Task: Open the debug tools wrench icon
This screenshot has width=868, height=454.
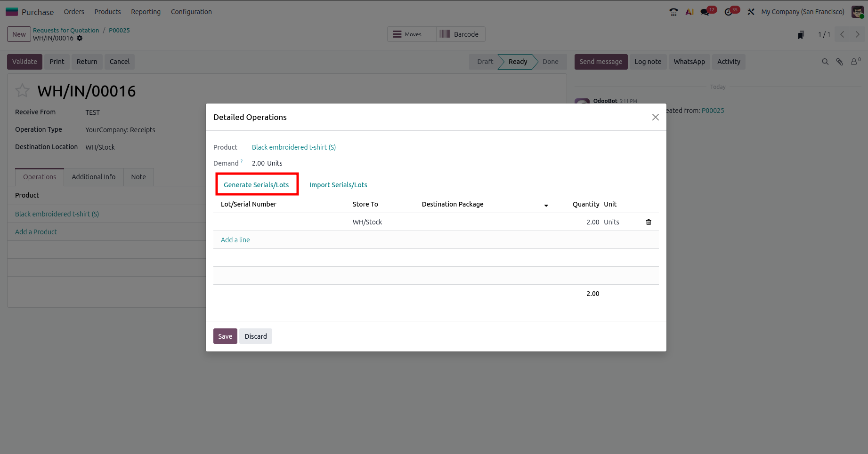Action: 751,12
